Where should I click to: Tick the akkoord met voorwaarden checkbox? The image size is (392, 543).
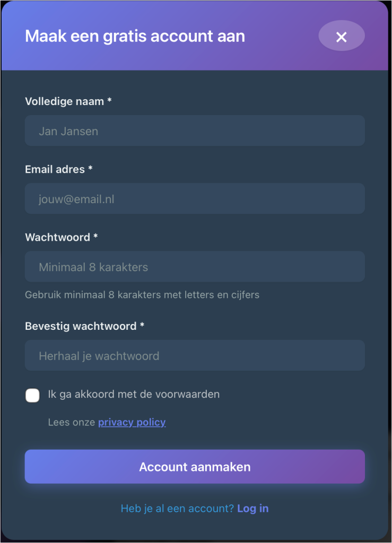pos(32,395)
